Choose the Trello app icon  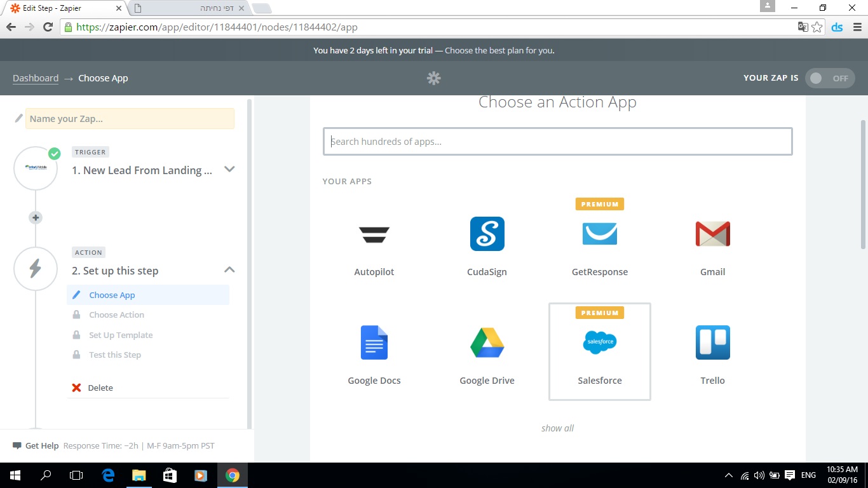coord(712,342)
